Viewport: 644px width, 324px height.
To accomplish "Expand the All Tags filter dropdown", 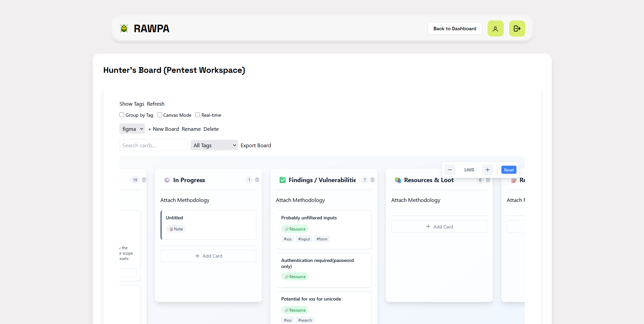I will point(214,145).
